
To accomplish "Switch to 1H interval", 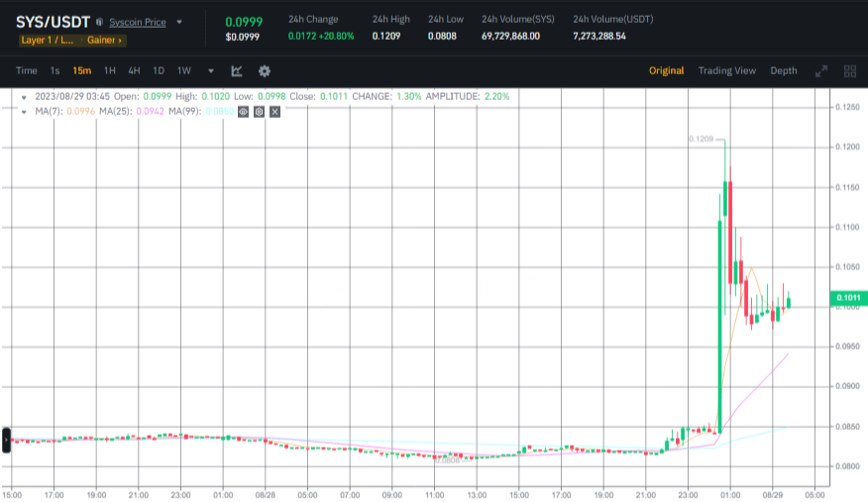I will tap(110, 70).
